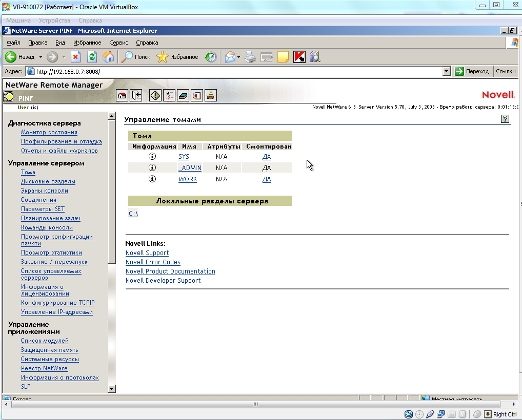This screenshot has height=420, width=522.
Task: Click the VirtualBox hard disk activity icon
Action: coord(409,414)
